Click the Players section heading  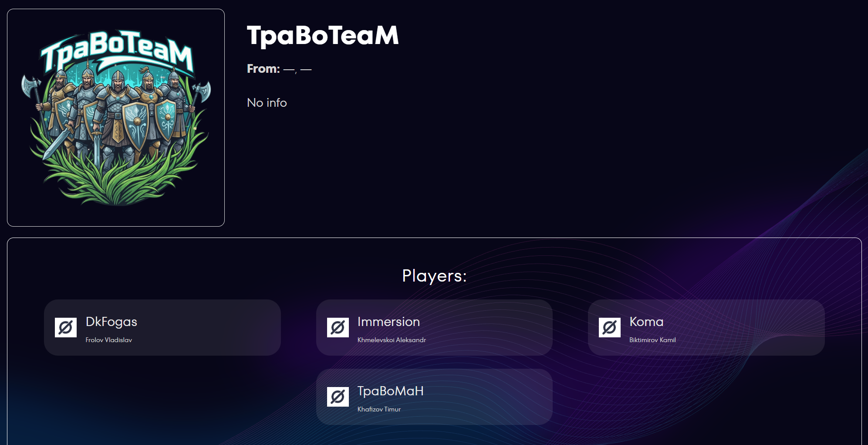[434, 276]
